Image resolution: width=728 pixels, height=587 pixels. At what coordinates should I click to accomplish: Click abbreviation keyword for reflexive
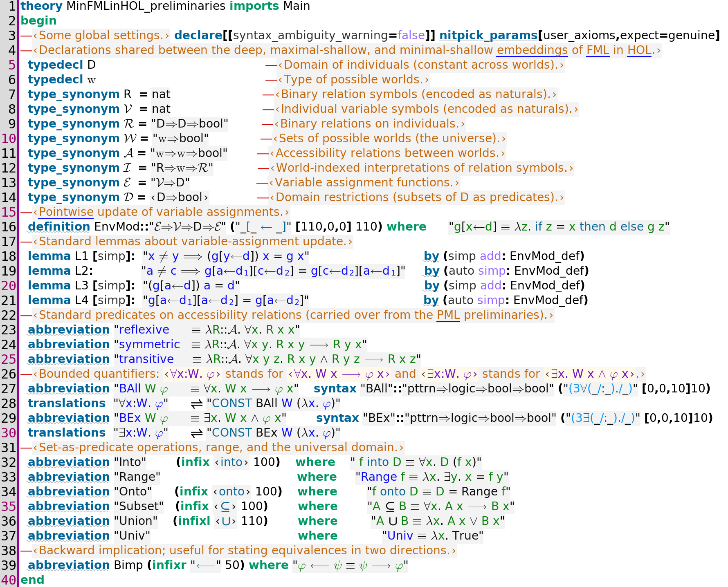coord(69,330)
